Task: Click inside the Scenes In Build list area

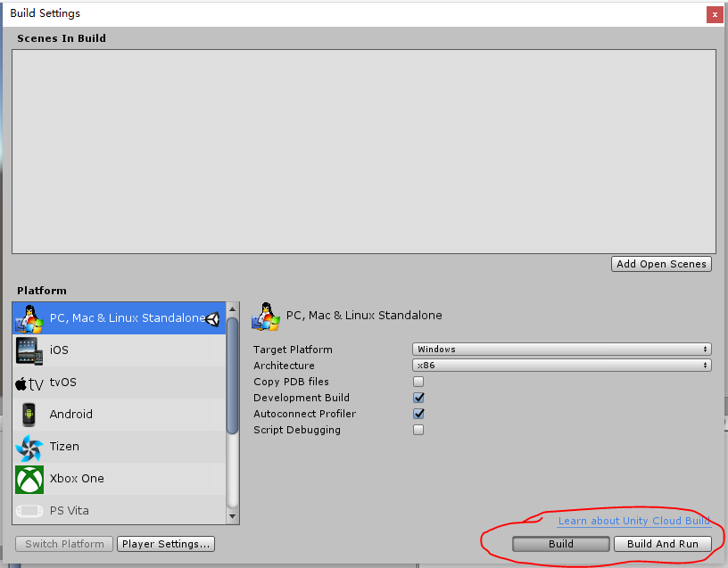Action: coord(363,152)
